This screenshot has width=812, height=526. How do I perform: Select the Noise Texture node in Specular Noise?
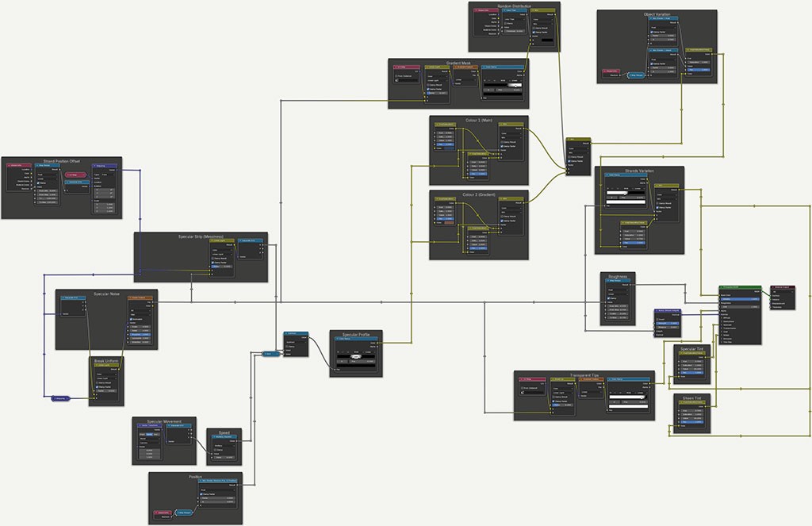click(140, 298)
